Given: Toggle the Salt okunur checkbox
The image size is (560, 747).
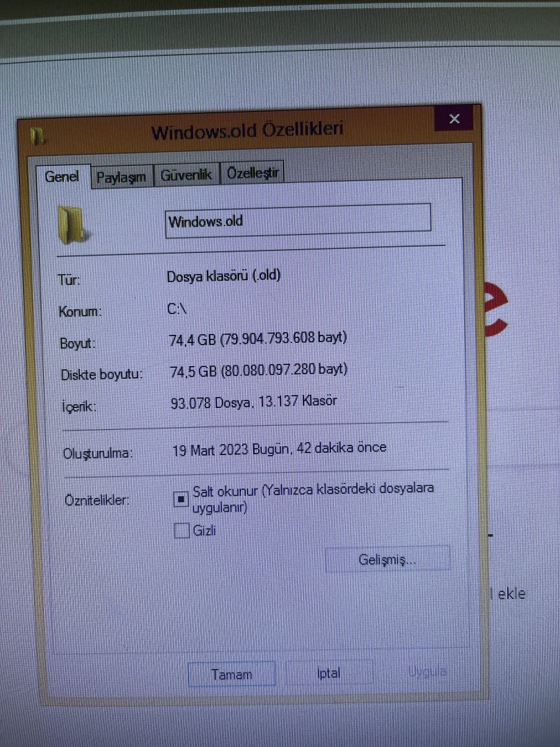Looking at the screenshot, I should coord(181,500).
